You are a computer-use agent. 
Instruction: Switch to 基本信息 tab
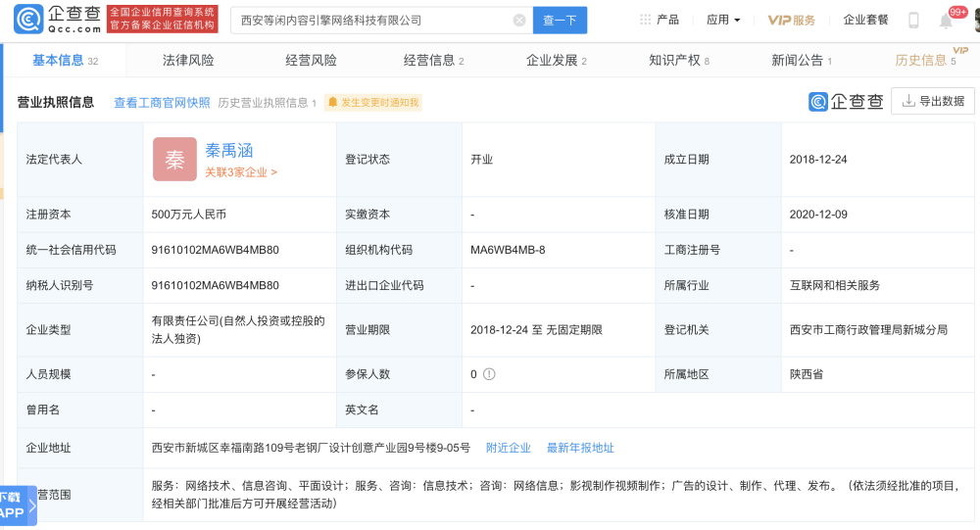point(65,60)
